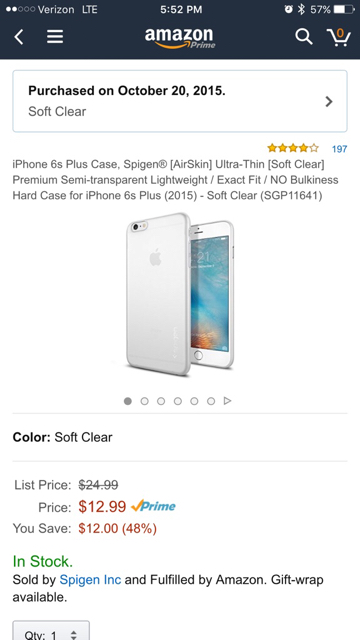The image size is (360, 640).
Task: Open the shopping cart
Action: point(338,37)
